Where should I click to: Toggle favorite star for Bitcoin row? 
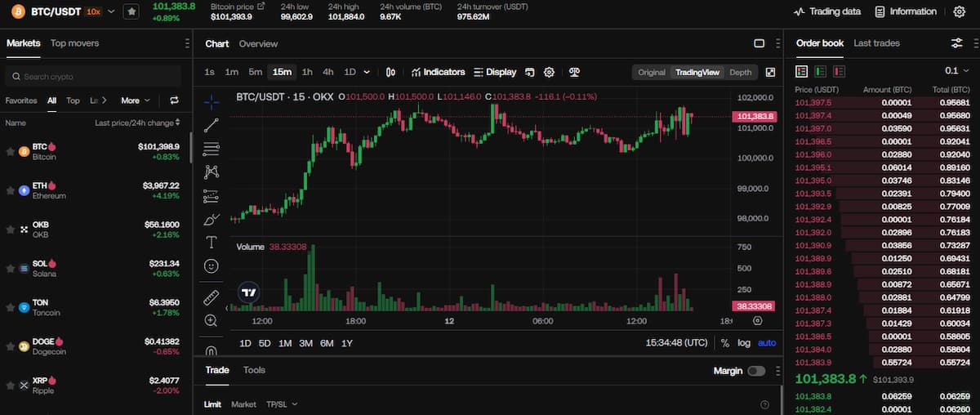tap(11, 151)
